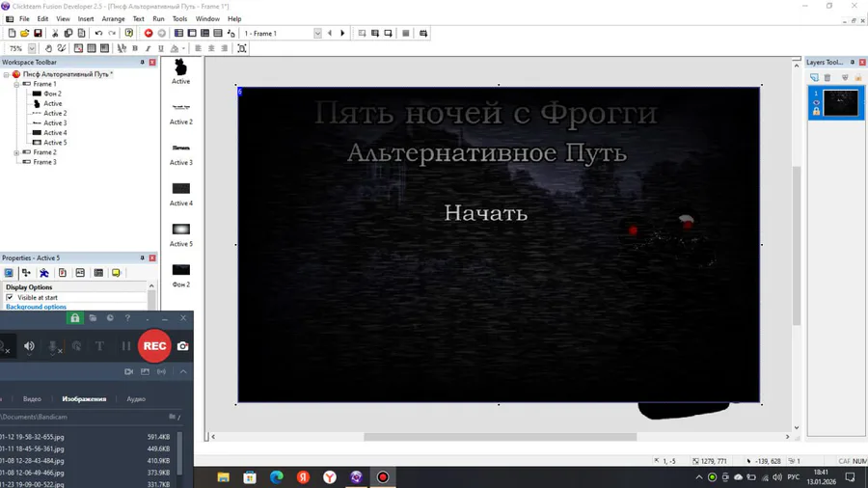Select the layer 1 thumbnail
Image resolution: width=868 pixels, height=488 pixels.
point(841,103)
